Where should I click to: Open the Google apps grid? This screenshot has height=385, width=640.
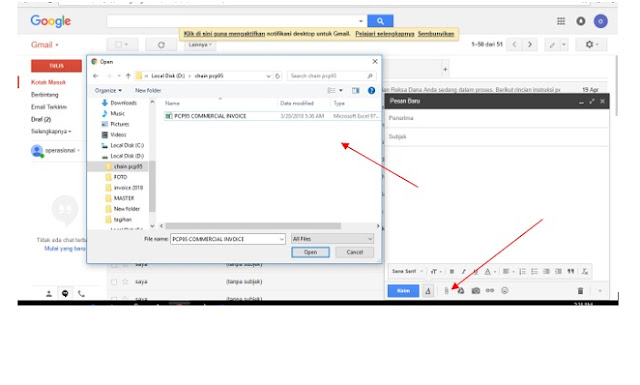point(561,21)
